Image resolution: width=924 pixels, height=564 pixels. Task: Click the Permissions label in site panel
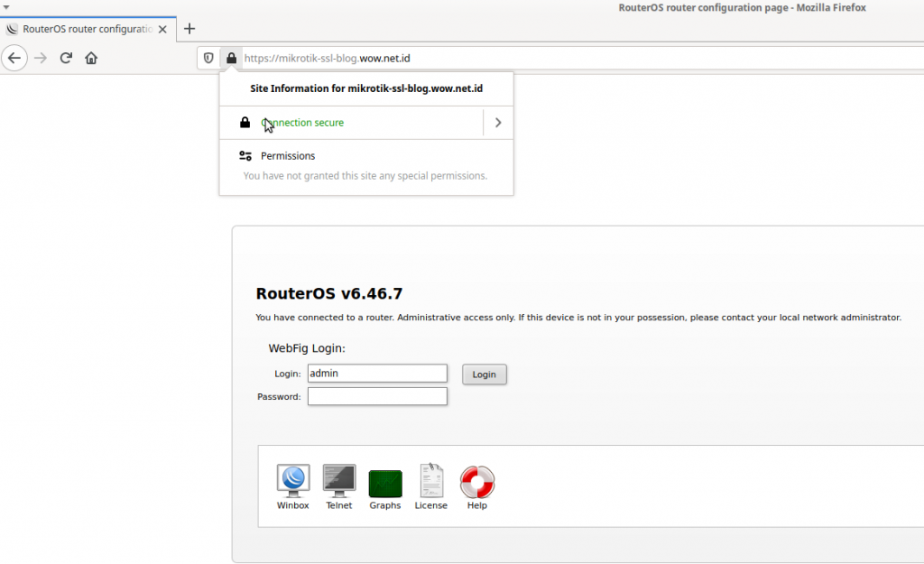pyautogui.click(x=288, y=155)
